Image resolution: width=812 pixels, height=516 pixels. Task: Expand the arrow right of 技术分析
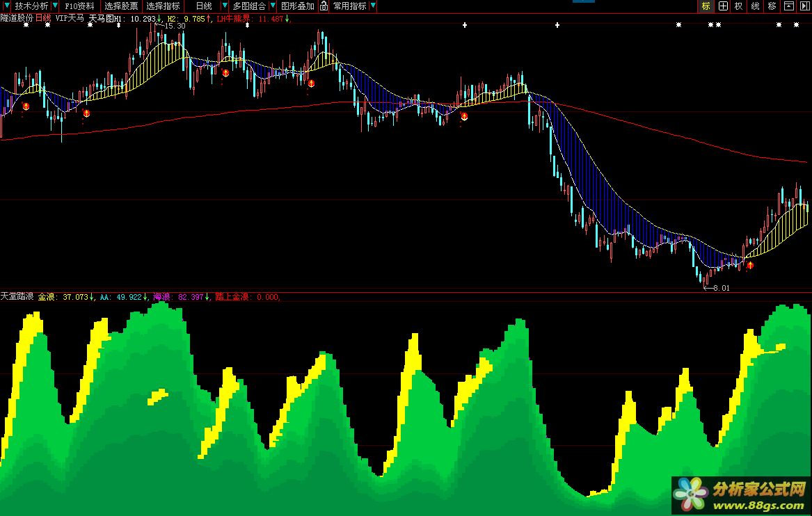click(x=55, y=6)
